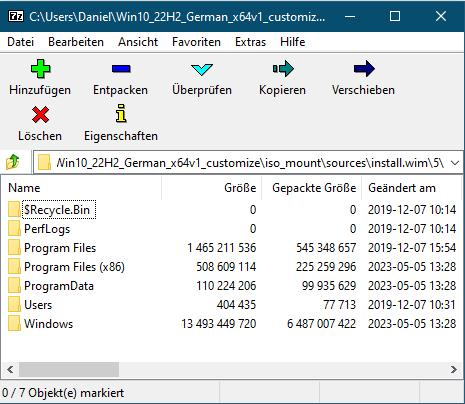Open the Bearbeiten menu
This screenshot has width=465, height=404.
[x=76, y=42]
